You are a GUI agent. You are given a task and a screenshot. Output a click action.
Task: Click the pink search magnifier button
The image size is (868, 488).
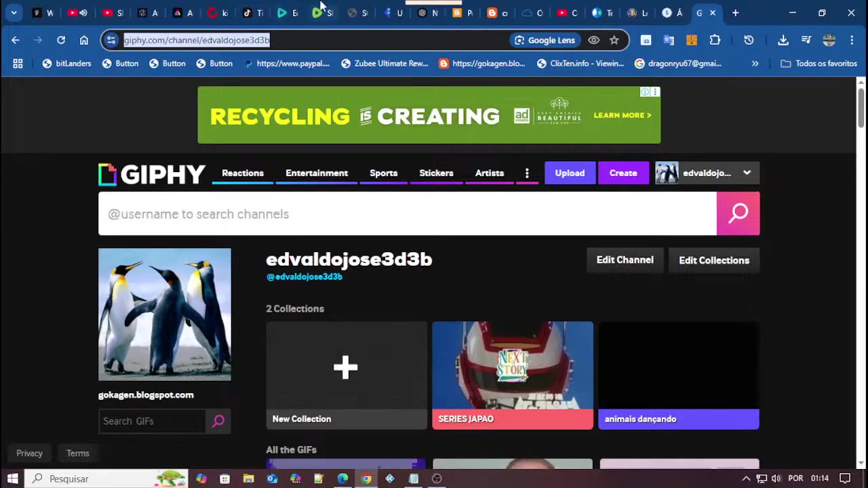738,213
